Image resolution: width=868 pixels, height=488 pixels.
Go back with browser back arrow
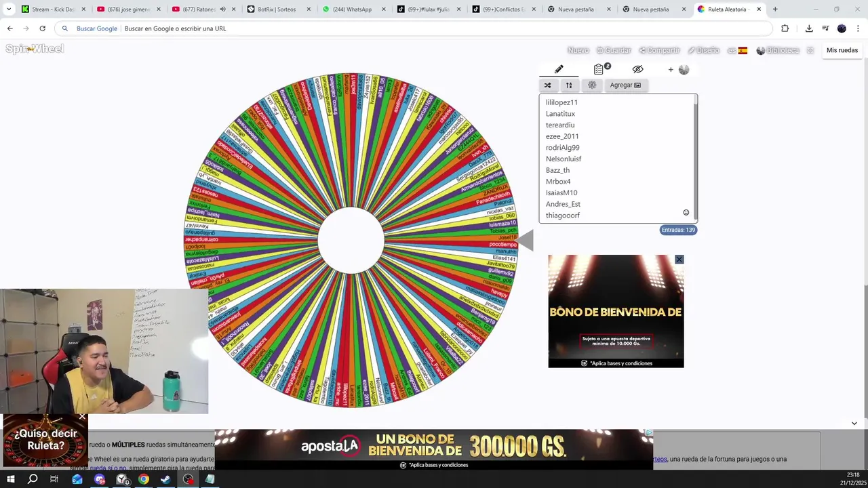pos(9,28)
